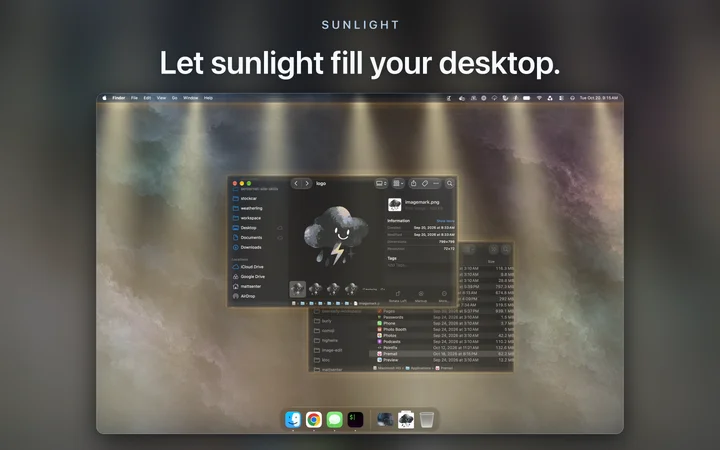The image size is (720, 450).
Task: Open the Finder menu in menu bar
Action: coord(118,98)
